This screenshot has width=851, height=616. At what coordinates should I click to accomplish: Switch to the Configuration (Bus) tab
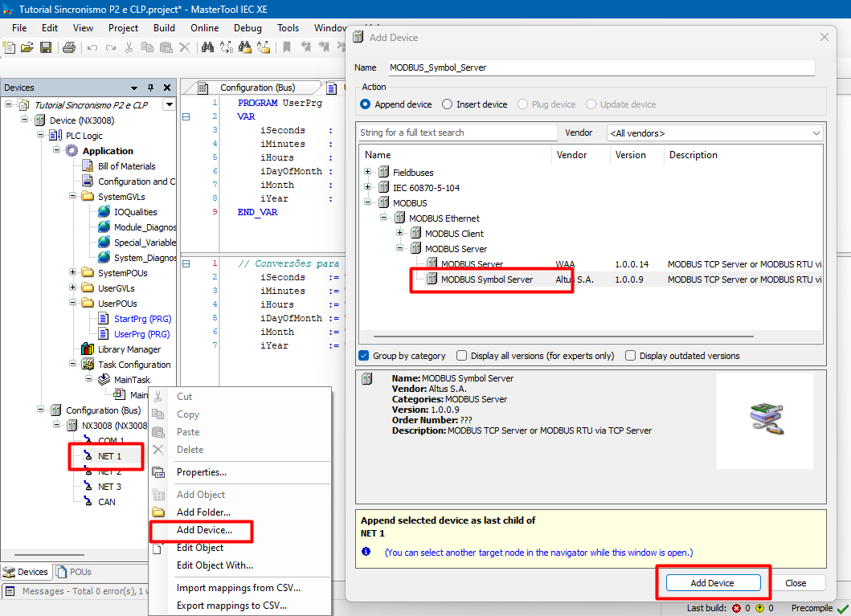tap(257, 88)
